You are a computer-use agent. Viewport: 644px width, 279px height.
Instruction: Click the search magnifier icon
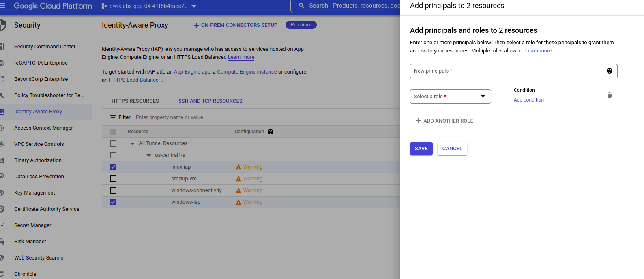tap(301, 6)
